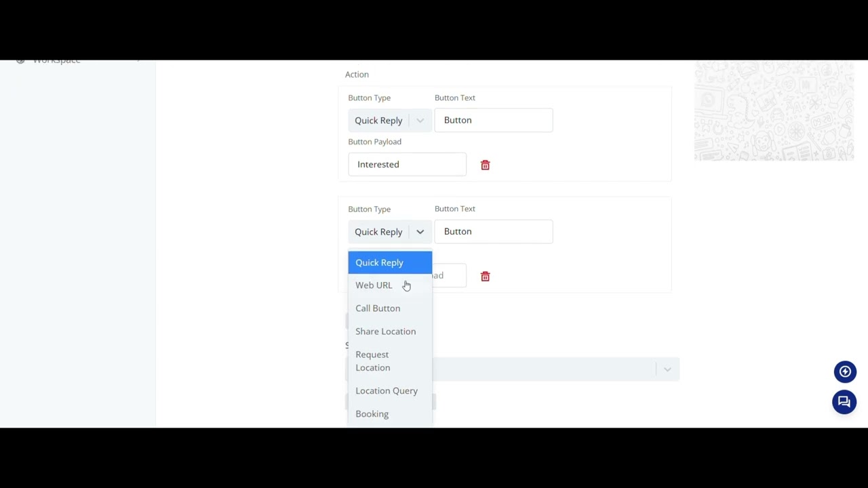
Task: Click the Button Payload label
Action: pyautogui.click(x=374, y=142)
